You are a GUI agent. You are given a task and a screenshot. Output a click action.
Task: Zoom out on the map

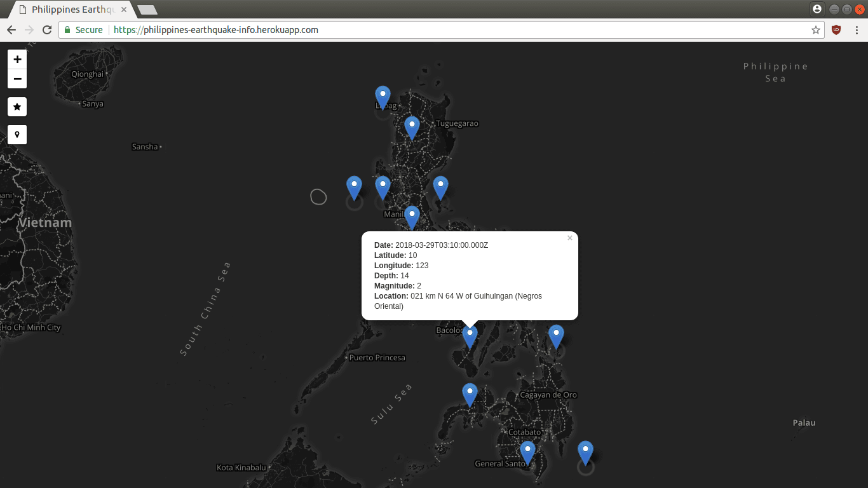click(x=17, y=79)
